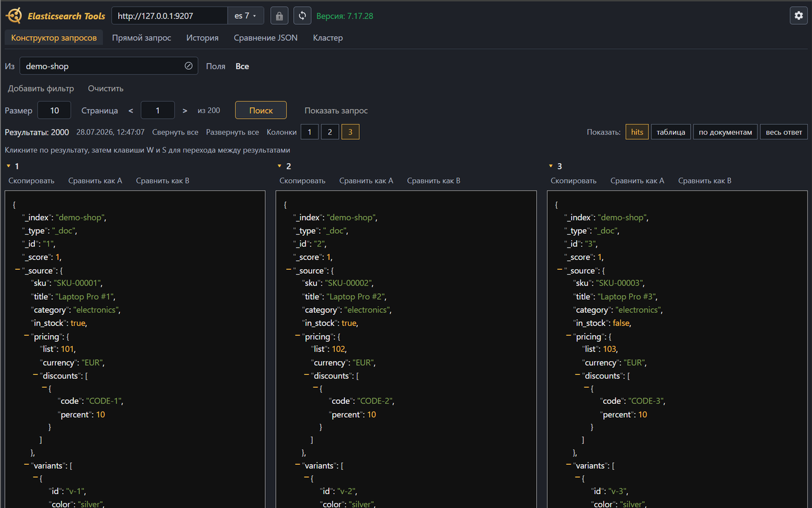
Task: Set result columns to 3
Action: 350,132
